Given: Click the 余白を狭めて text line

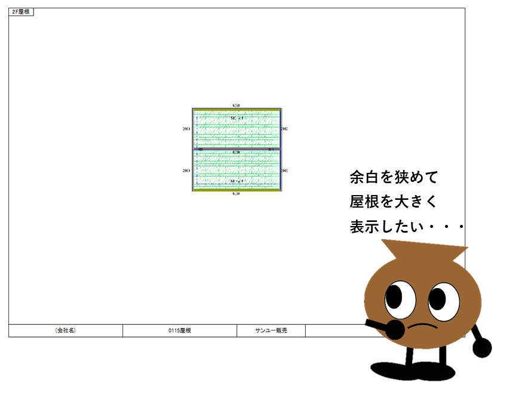Looking at the screenshot, I should pyautogui.click(x=394, y=177).
